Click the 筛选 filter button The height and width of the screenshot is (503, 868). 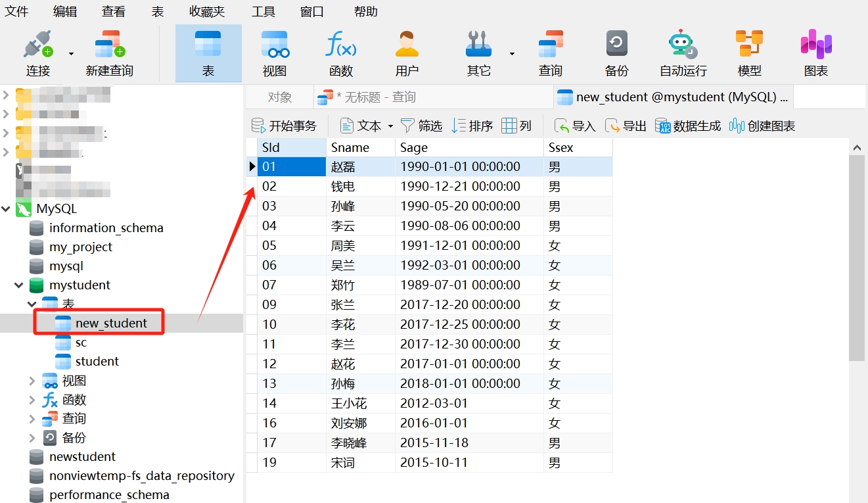coord(422,126)
